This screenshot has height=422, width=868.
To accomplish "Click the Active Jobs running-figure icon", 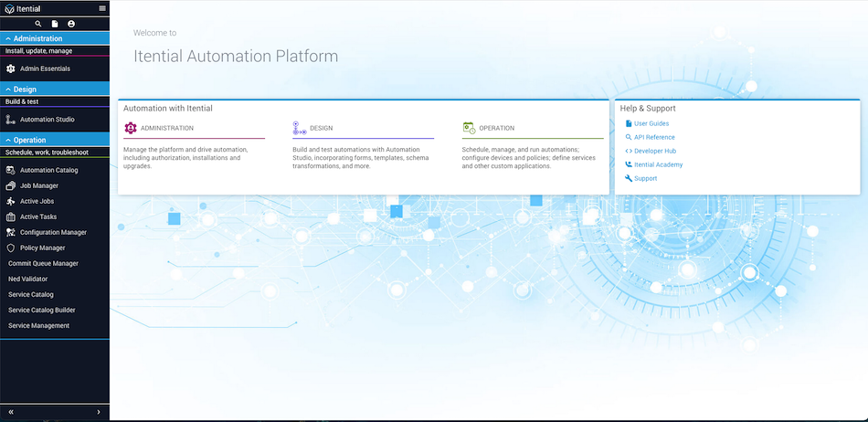I will (x=11, y=201).
